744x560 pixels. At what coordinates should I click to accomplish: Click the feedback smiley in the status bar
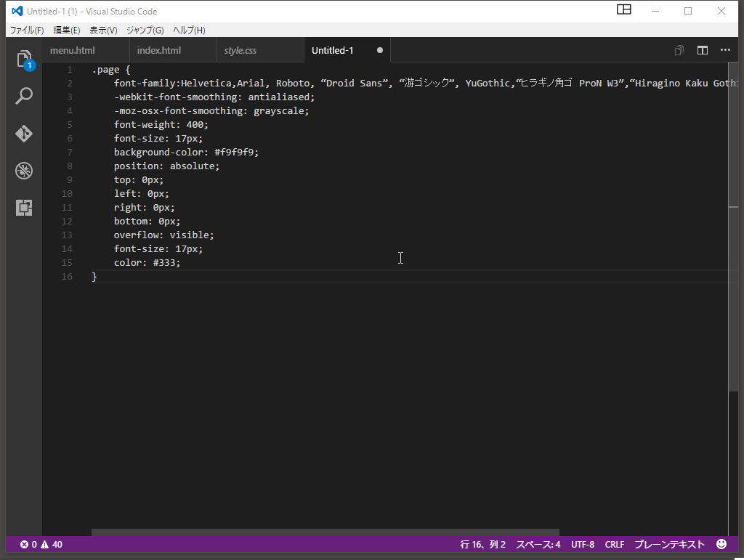[721, 544]
